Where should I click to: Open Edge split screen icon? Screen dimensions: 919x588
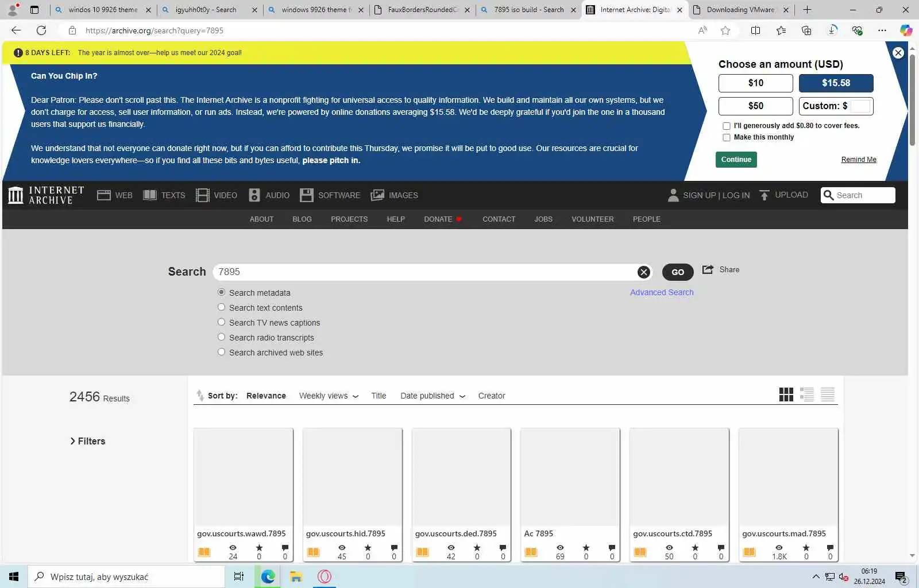pos(756,30)
